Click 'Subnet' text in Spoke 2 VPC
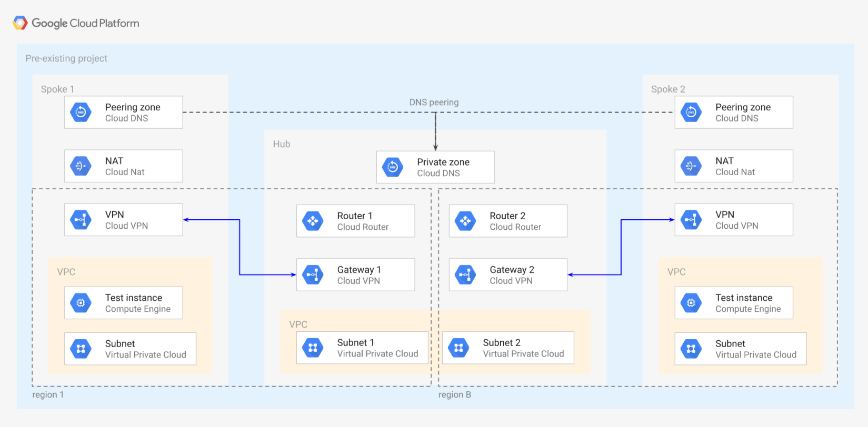This screenshot has height=427, width=868. 730,343
